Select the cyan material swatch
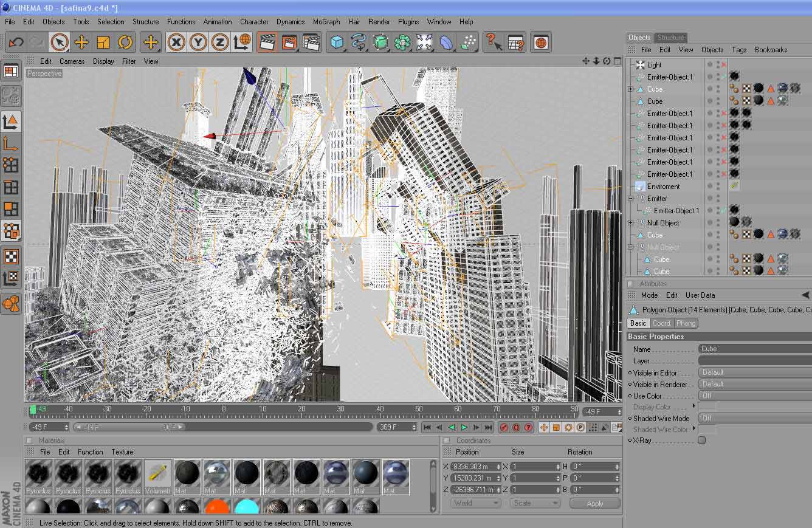 point(247,507)
